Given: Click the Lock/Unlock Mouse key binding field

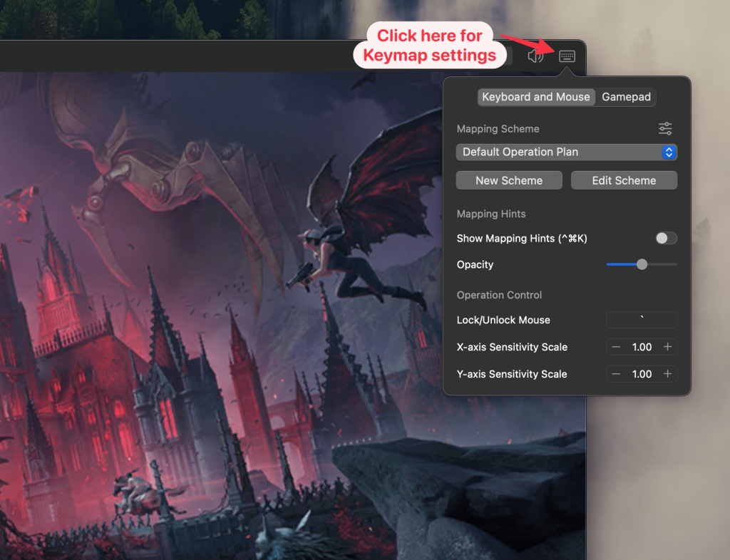Looking at the screenshot, I should [x=642, y=320].
